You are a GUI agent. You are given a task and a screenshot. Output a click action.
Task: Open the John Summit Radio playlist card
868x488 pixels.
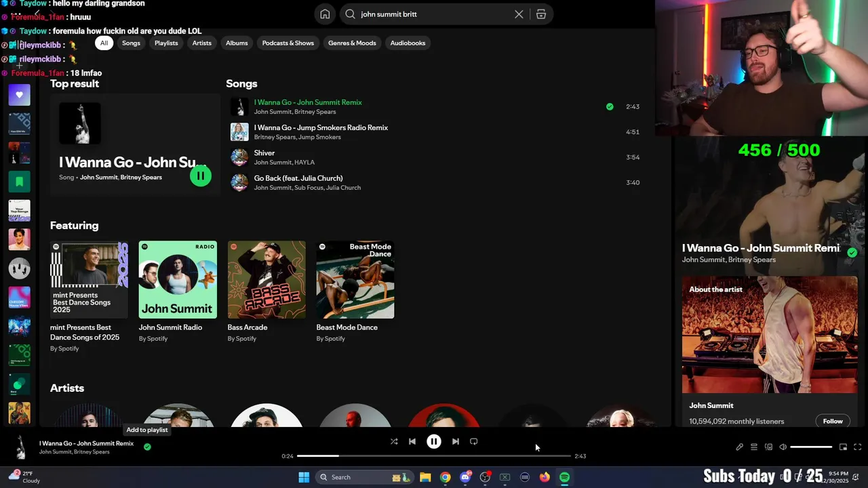click(x=178, y=291)
